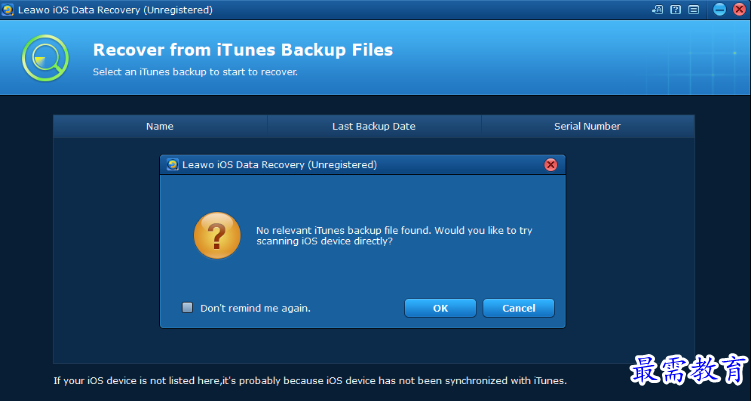Close the main window with the red X
Image resolution: width=754 pixels, height=401 pixels.
coord(740,9)
